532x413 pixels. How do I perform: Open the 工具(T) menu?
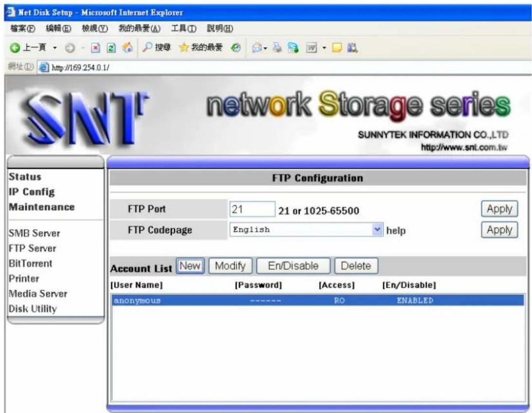(183, 29)
